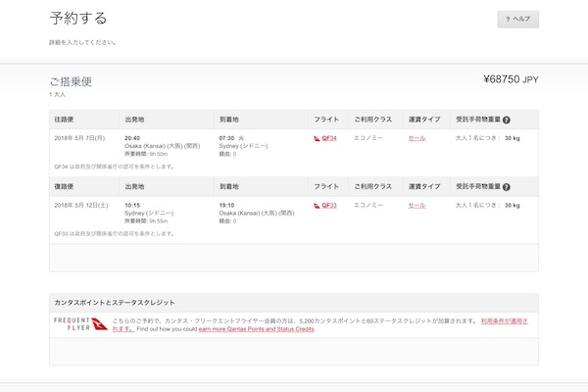Click カンタスポイントとステータスクレジット section header
The width and height of the screenshot is (588, 392).
115,303
